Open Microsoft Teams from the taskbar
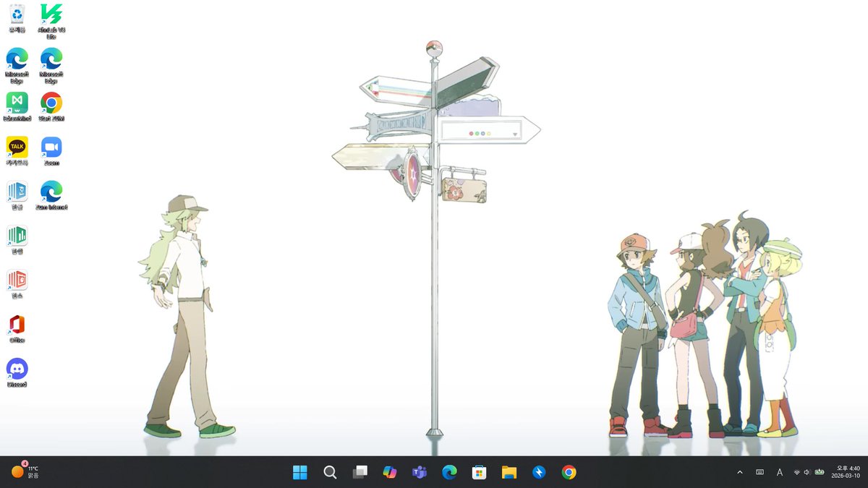 click(420, 472)
